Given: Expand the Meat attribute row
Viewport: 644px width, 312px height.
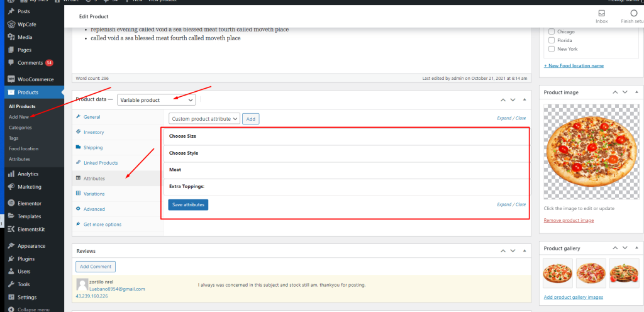Looking at the screenshot, I should tap(347, 170).
